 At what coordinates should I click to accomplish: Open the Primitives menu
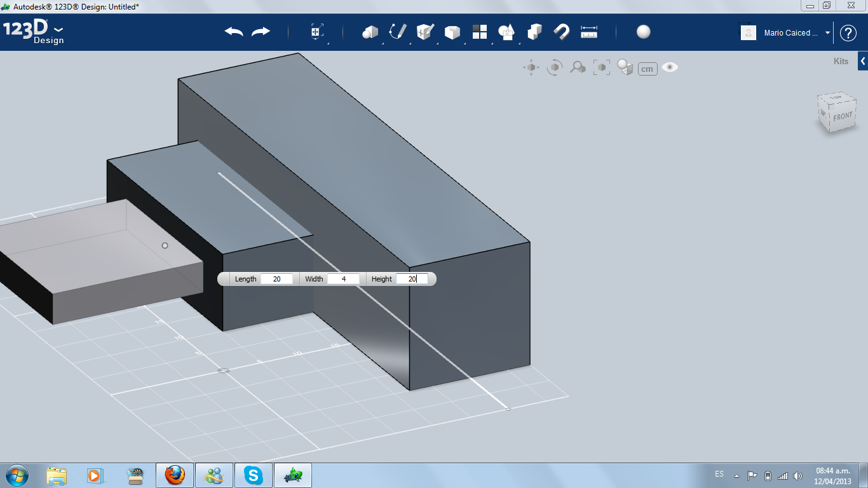point(370,32)
